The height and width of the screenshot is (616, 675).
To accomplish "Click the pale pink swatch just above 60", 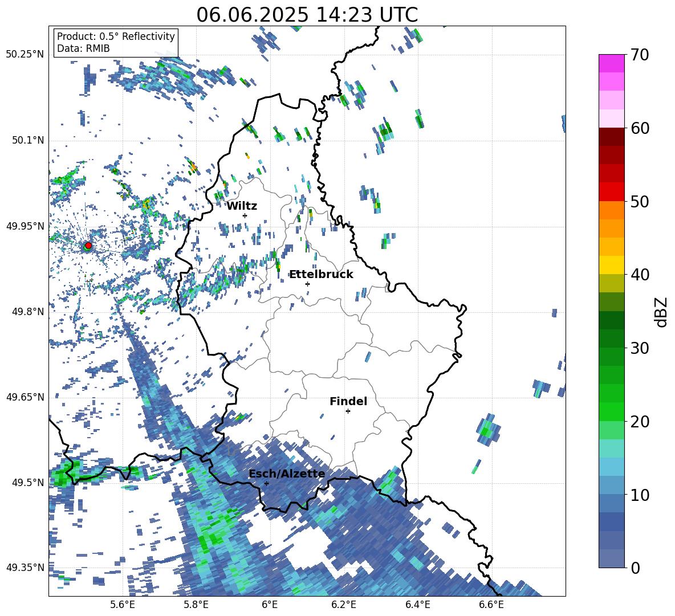I will coord(612,119).
